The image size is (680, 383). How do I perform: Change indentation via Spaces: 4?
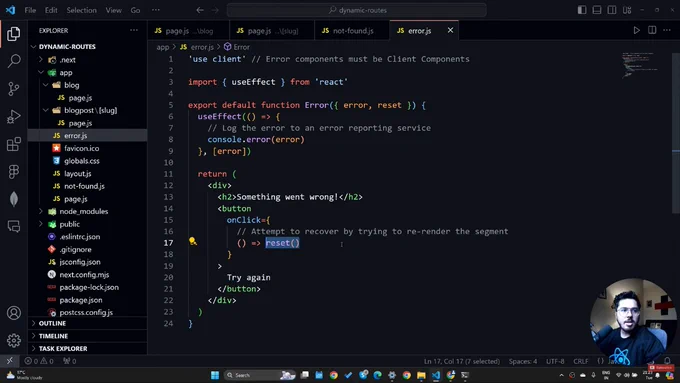[523, 361]
